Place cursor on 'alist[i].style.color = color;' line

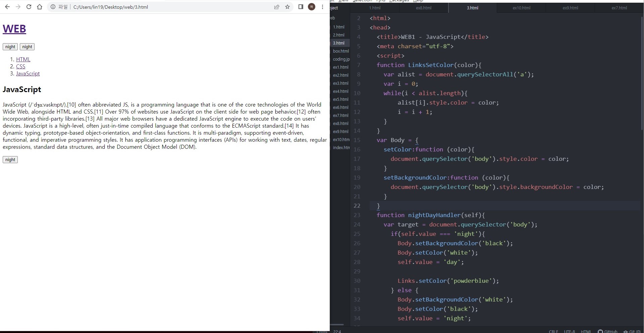point(448,103)
